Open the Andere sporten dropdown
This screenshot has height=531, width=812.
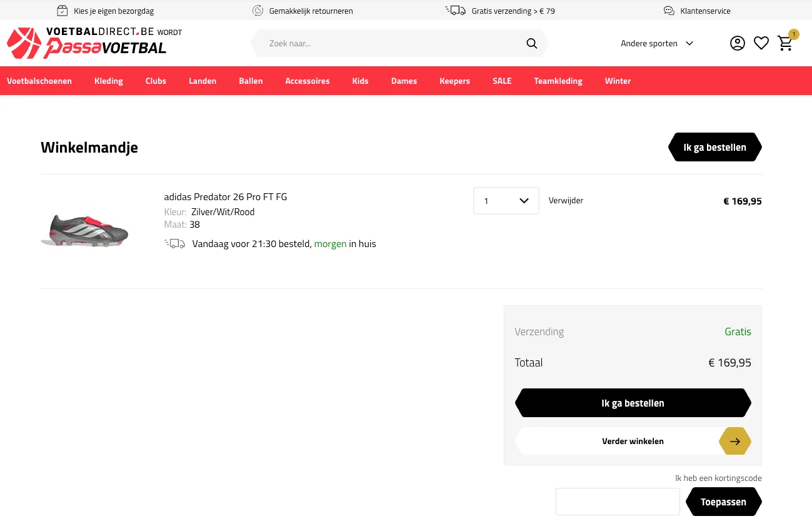click(x=656, y=43)
